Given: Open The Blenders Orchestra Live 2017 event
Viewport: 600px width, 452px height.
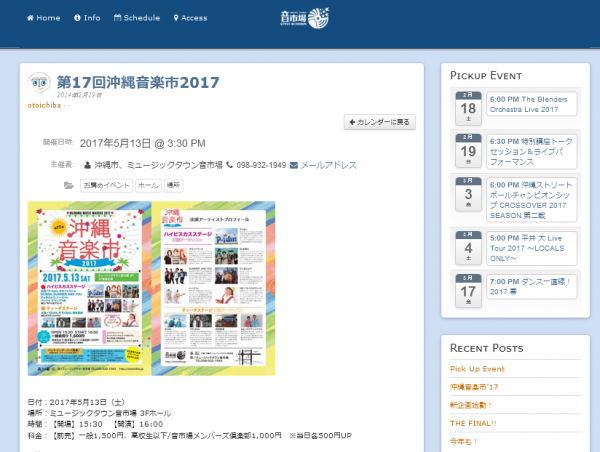Looking at the screenshot, I should click(x=532, y=104).
